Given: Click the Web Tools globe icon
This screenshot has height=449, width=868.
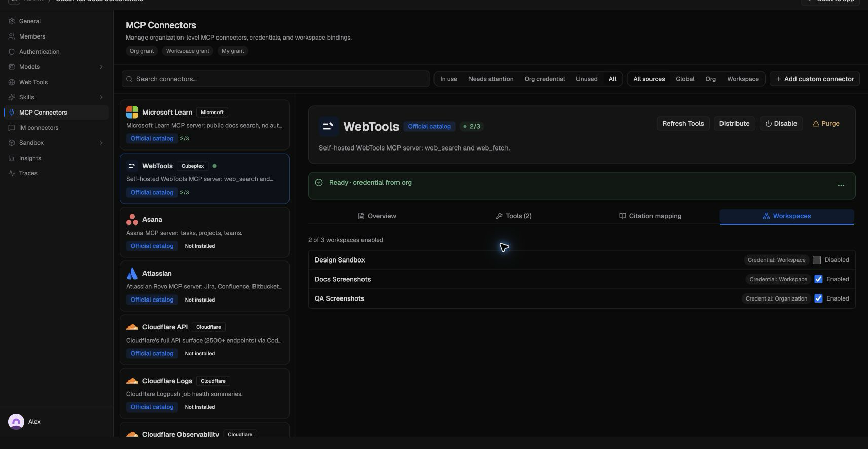Looking at the screenshot, I should 12,82.
